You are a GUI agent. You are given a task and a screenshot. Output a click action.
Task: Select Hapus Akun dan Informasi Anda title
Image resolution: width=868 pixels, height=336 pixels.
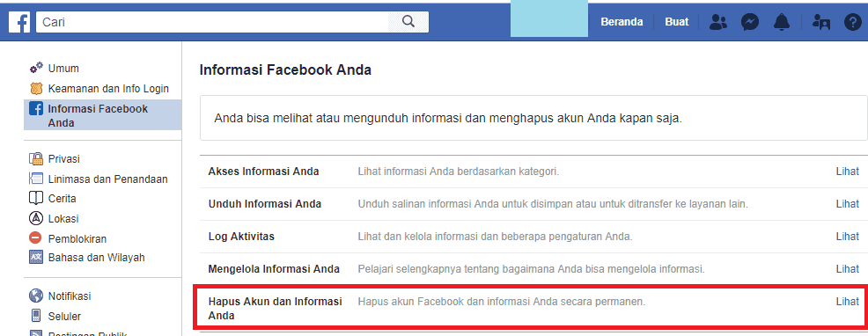point(276,309)
